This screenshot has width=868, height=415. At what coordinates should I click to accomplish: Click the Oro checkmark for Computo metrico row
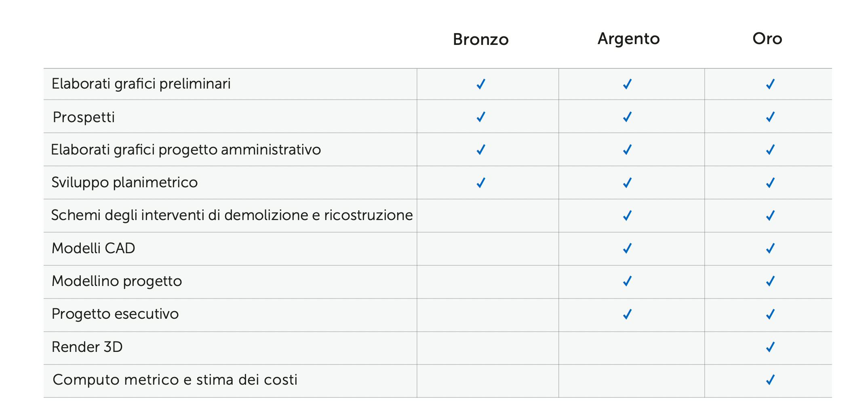(x=770, y=380)
